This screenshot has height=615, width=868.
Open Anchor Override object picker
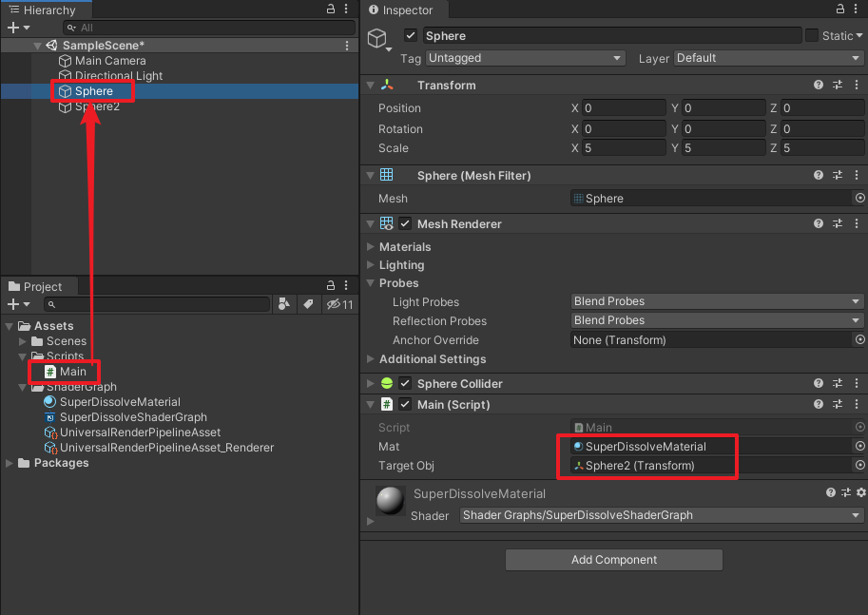pos(859,339)
